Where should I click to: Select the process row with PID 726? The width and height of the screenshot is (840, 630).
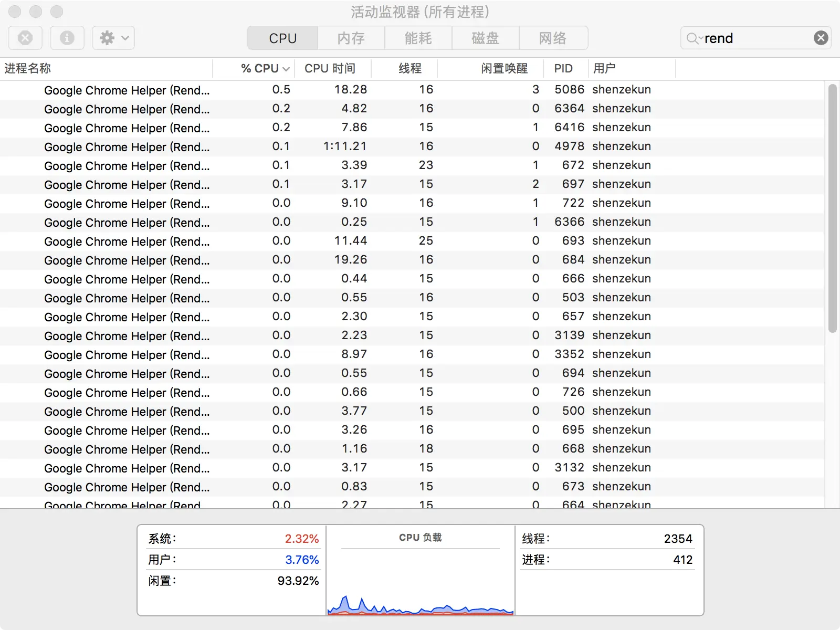[x=412, y=392]
